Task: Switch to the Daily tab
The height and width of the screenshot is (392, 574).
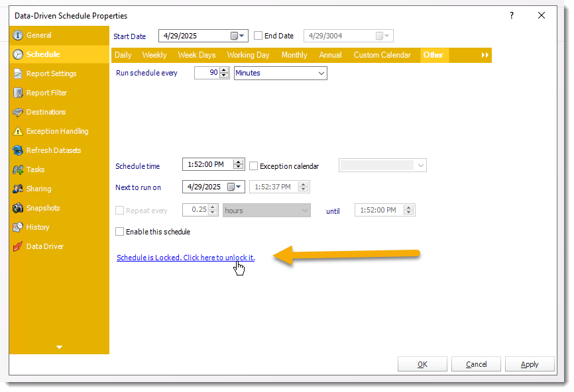Action: pyautogui.click(x=123, y=55)
